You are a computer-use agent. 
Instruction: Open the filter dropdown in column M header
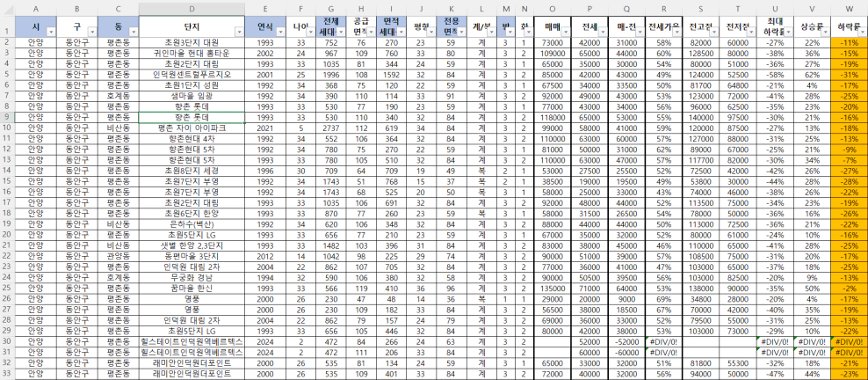coord(510,33)
